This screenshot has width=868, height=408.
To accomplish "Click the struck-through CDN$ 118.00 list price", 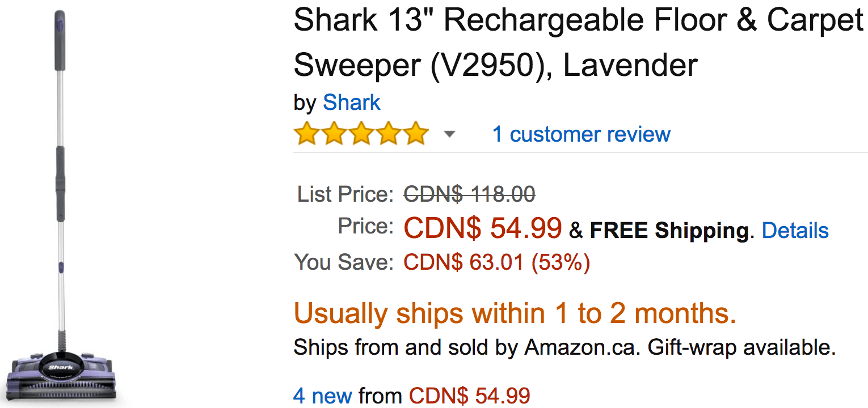I will pyautogui.click(x=469, y=195).
